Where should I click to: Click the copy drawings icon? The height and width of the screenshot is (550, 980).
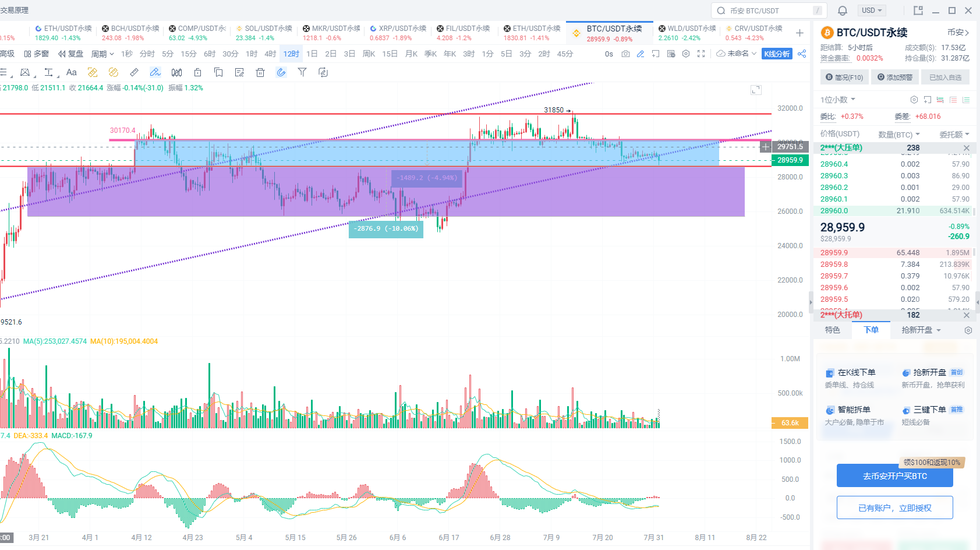[218, 72]
